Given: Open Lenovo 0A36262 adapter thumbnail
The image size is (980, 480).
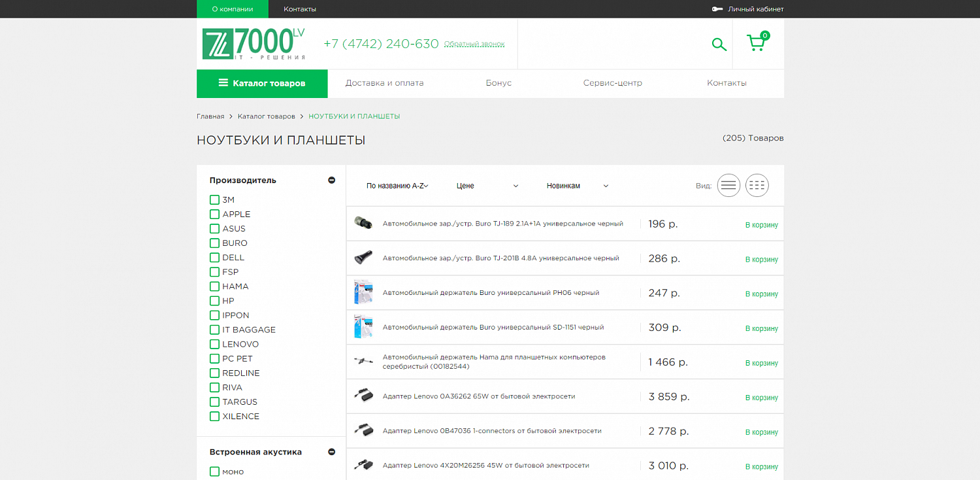Looking at the screenshot, I should (363, 396).
